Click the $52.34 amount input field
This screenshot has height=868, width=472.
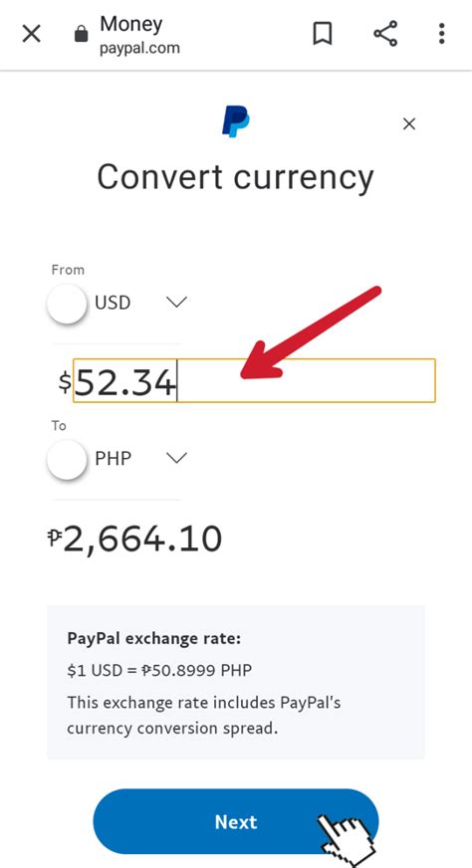(x=254, y=380)
